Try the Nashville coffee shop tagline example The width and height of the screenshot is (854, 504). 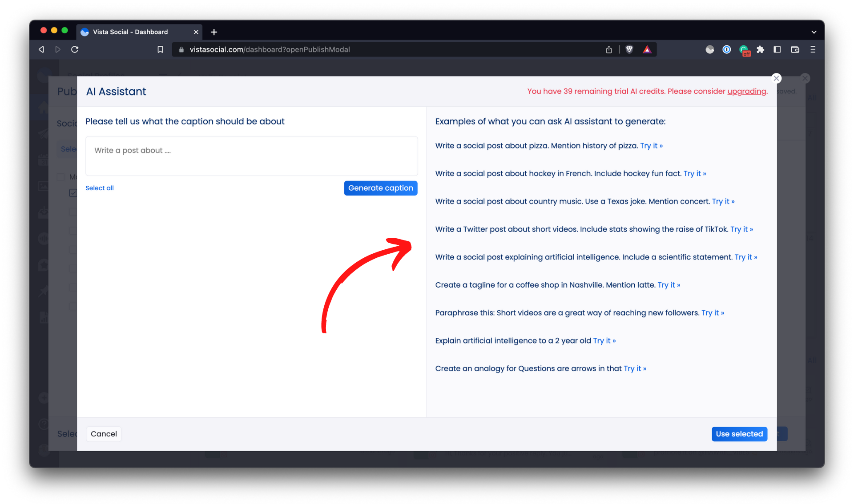tap(669, 285)
